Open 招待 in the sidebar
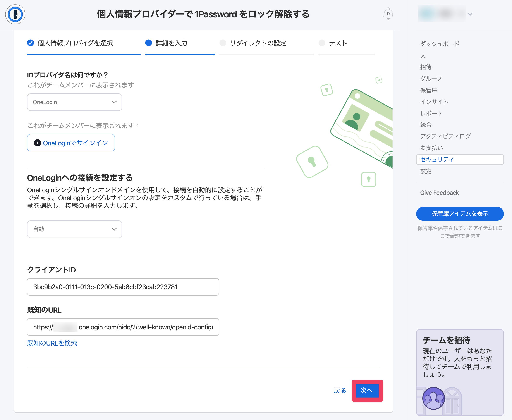This screenshot has height=420, width=512. click(x=426, y=67)
